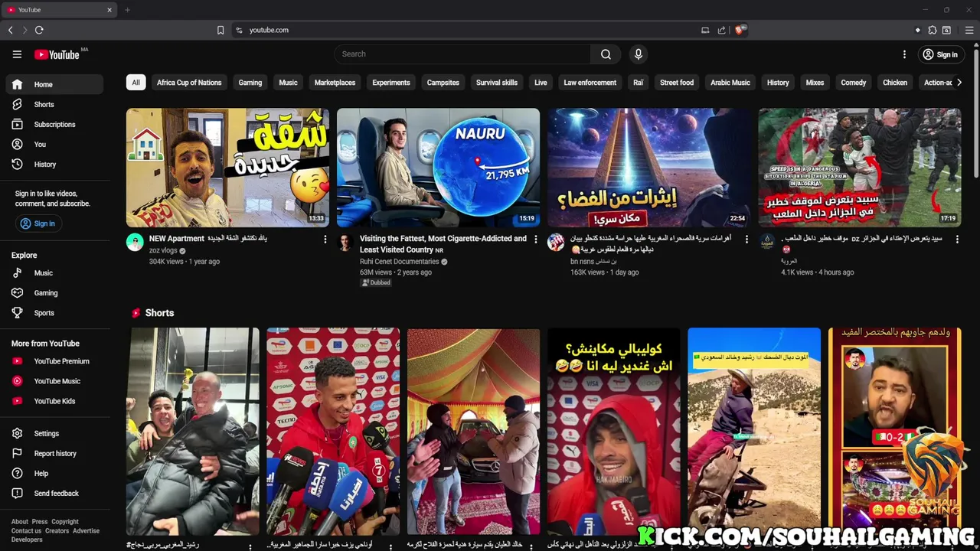Select the Marketplaces filter chip
The image size is (980, 551).
click(x=335, y=83)
